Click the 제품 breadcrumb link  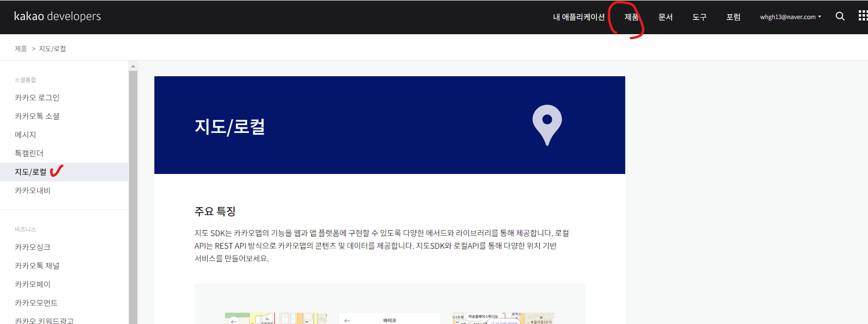tap(21, 49)
